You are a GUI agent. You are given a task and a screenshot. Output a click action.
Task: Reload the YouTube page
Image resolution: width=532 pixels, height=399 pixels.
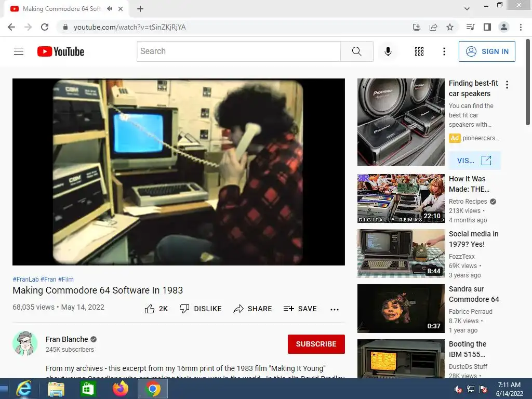coord(45,27)
